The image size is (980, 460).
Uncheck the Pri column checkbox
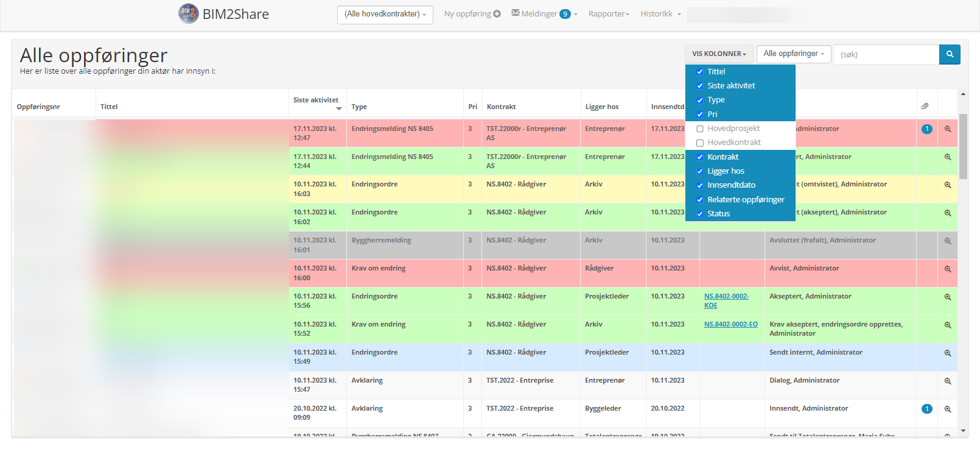(x=700, y=115)
